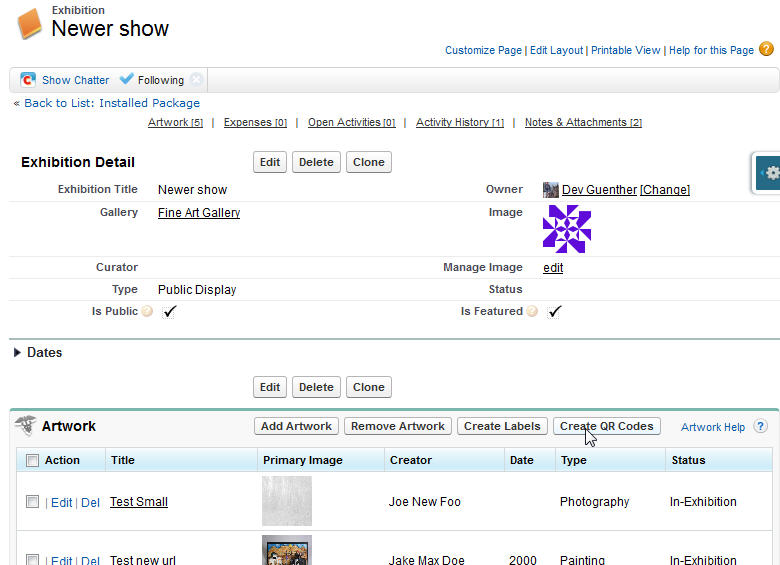Click the Is Featured info help icon
The image size is (780, 565).
click(x=533, y=312)
